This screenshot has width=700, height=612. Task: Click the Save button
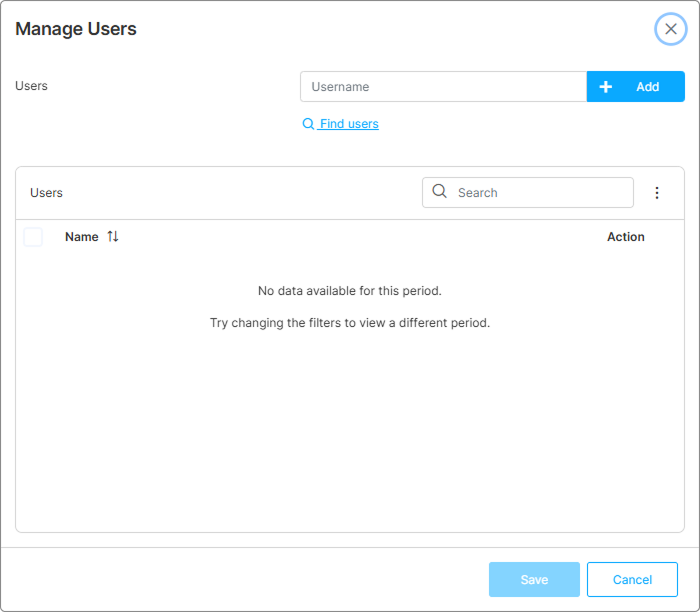point(534,579)
